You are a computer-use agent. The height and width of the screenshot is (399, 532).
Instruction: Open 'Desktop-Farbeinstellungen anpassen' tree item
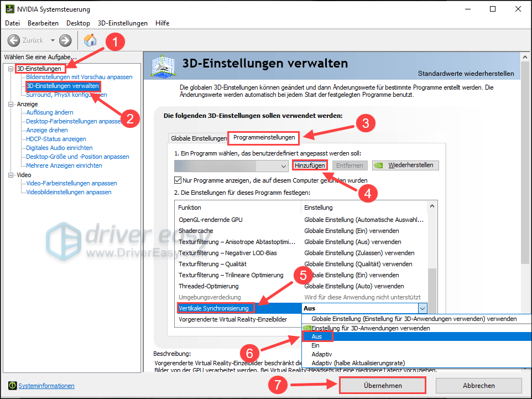(x=74, y=121)
